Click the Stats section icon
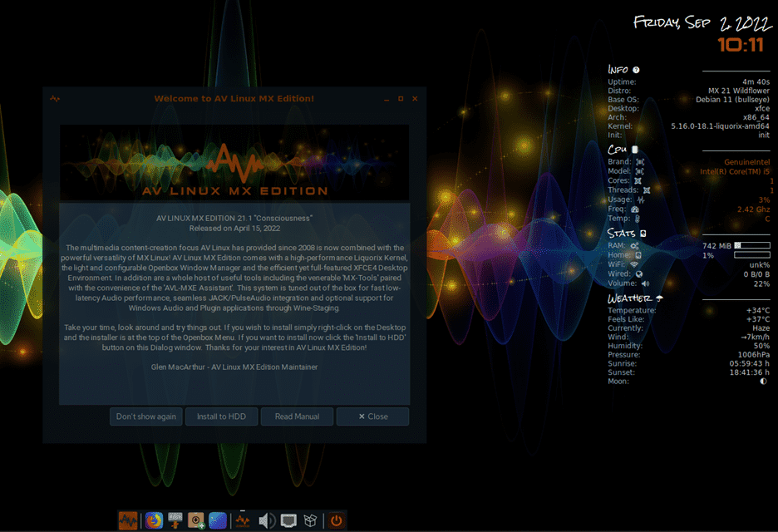 click(643, 234)
